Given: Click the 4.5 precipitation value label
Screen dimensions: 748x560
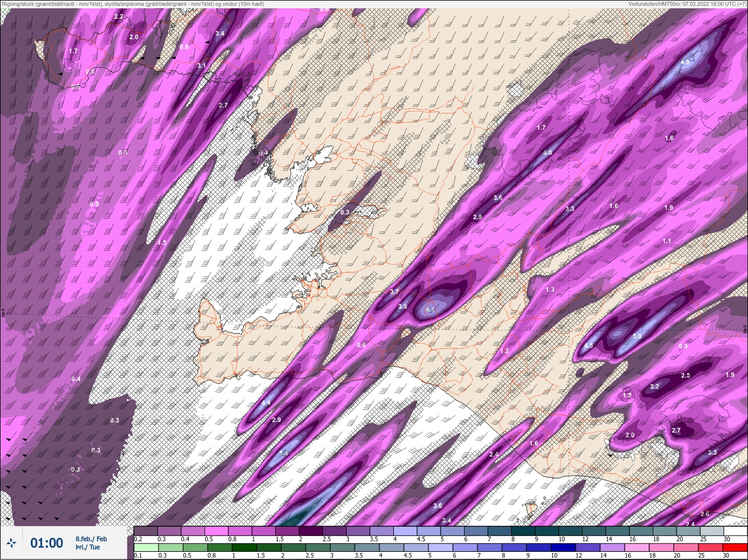Looking at the screenshot, I should (588, 345).
